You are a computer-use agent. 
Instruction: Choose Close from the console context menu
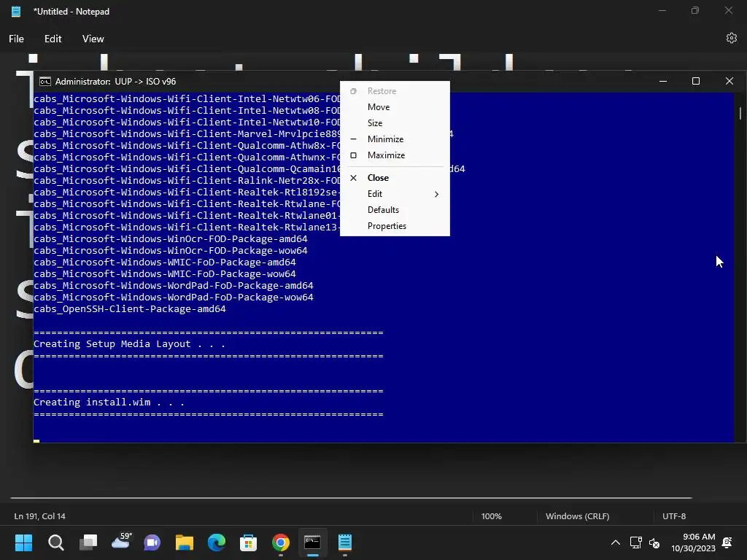pos(395,178)
